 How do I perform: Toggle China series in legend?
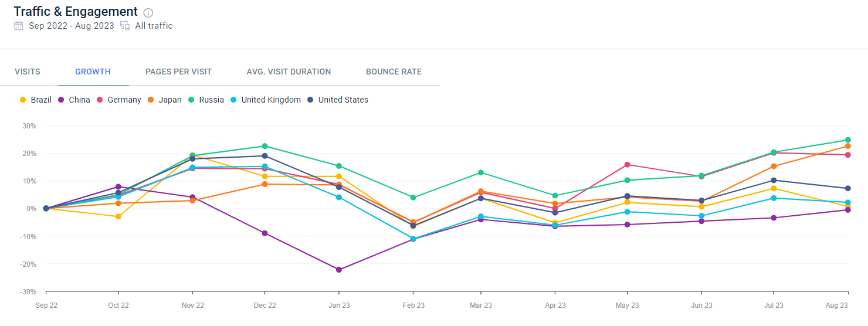tap(74, 100)
